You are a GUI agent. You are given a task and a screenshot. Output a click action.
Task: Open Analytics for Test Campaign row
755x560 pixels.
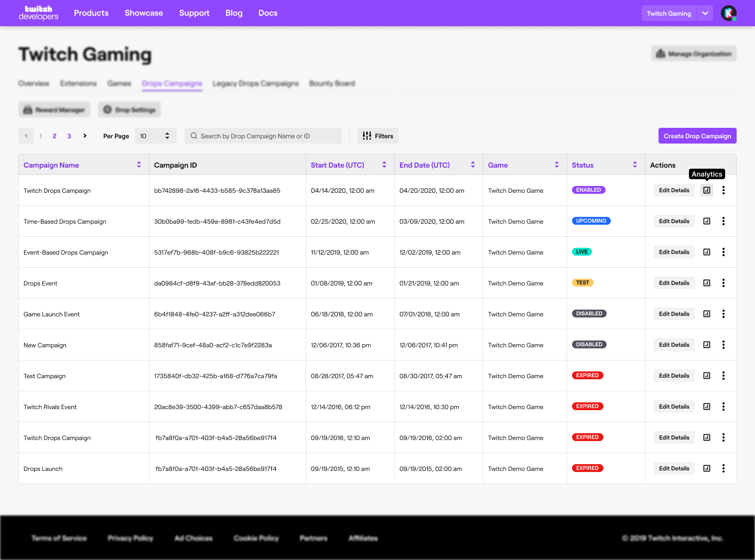click(707, 376)
